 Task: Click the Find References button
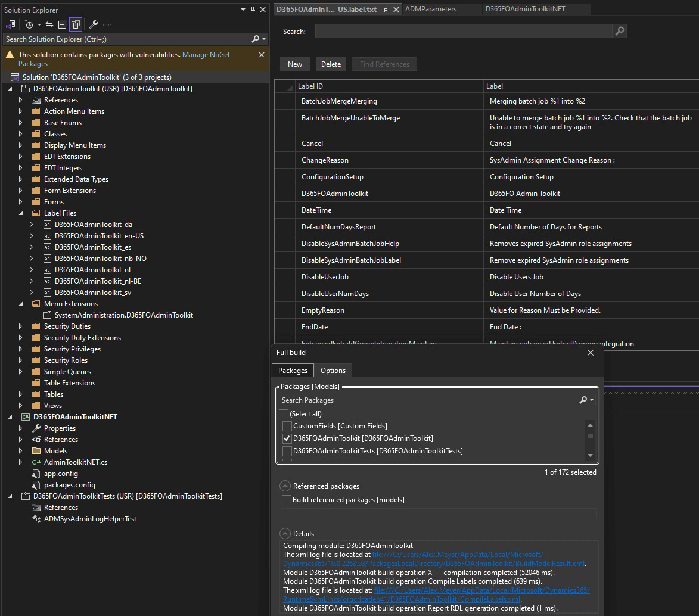(384, 64)
